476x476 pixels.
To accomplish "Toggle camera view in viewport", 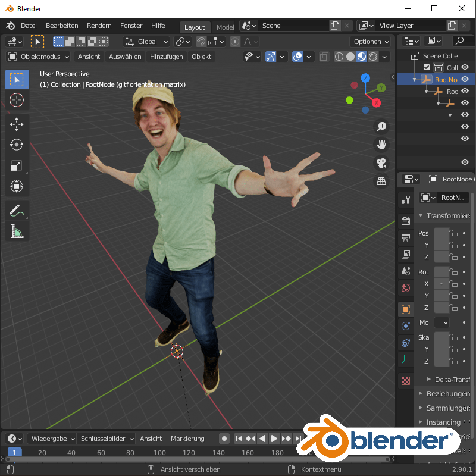I will point(381,163).
